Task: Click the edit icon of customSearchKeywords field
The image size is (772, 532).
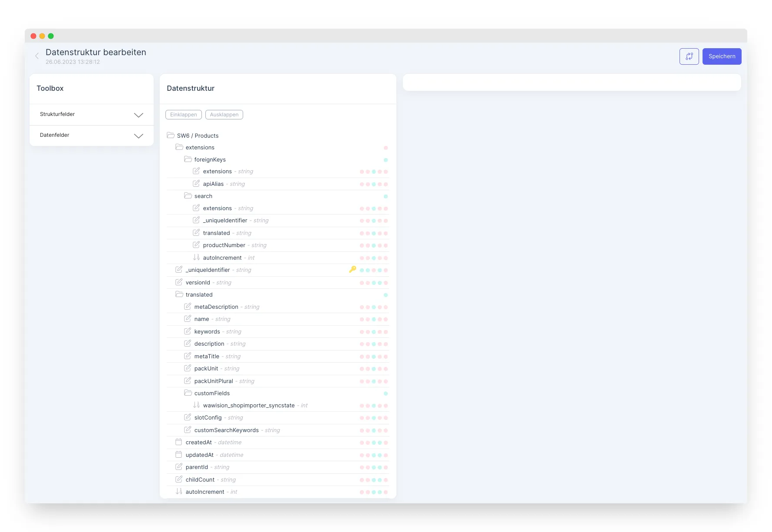Action: 188,430
